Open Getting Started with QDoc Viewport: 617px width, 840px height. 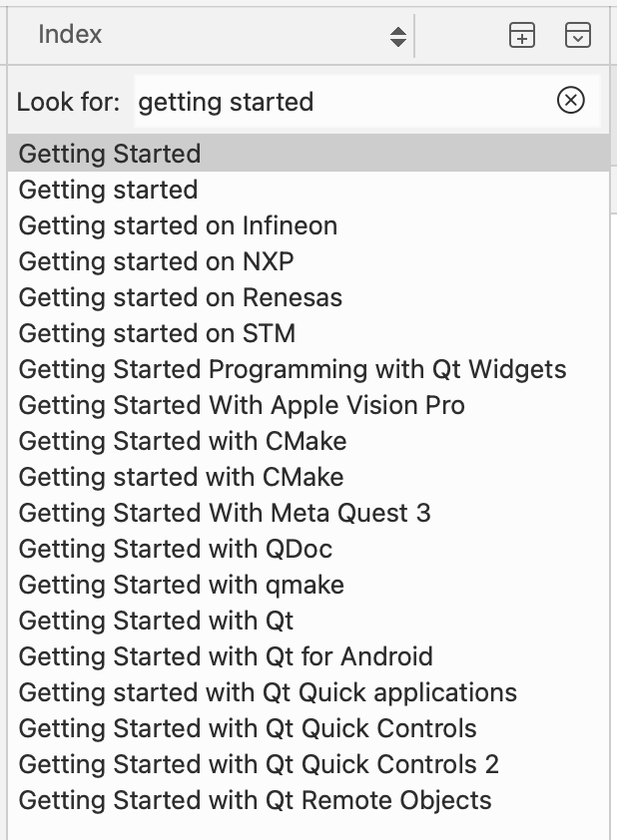[308, 549]
